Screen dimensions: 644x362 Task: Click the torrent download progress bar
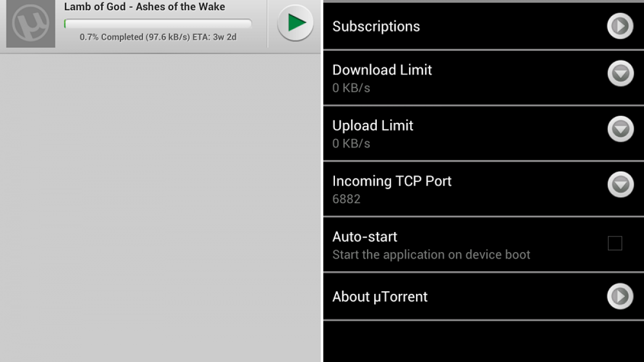[158, 23]
